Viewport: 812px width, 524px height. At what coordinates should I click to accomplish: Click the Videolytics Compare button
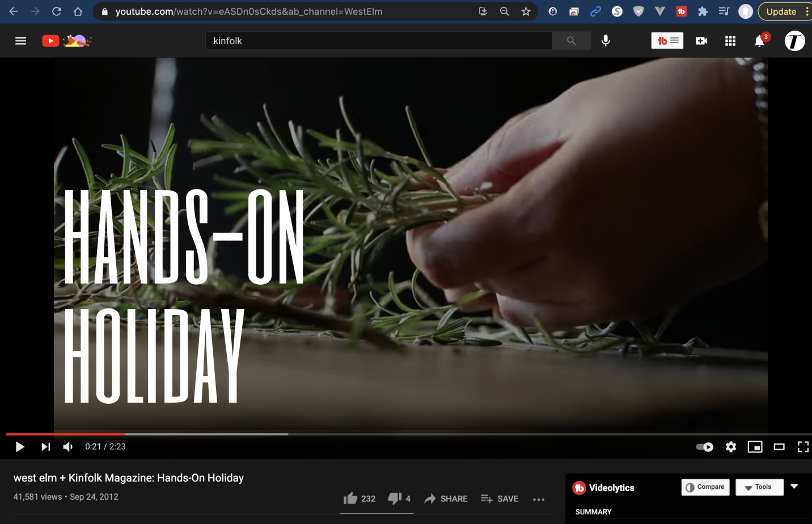[x=705, y=487]
